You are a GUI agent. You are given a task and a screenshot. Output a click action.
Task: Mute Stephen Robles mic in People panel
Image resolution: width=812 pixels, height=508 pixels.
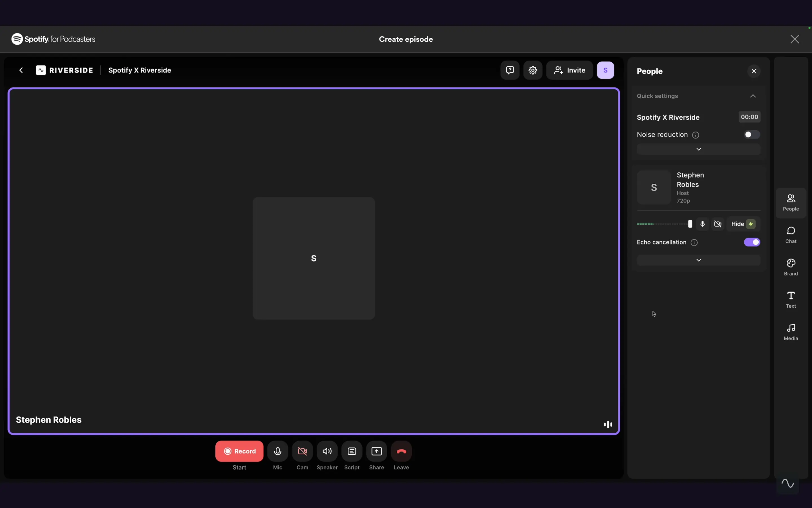point(703,224)
